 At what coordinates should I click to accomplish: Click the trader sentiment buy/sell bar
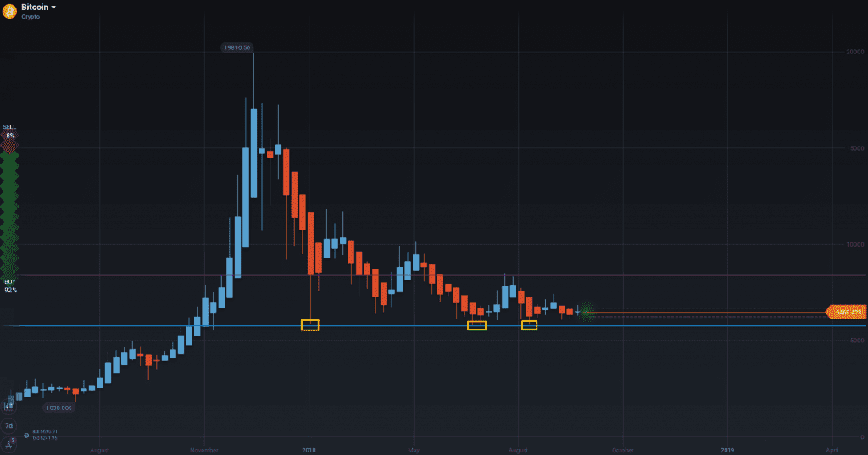[9, 208]
